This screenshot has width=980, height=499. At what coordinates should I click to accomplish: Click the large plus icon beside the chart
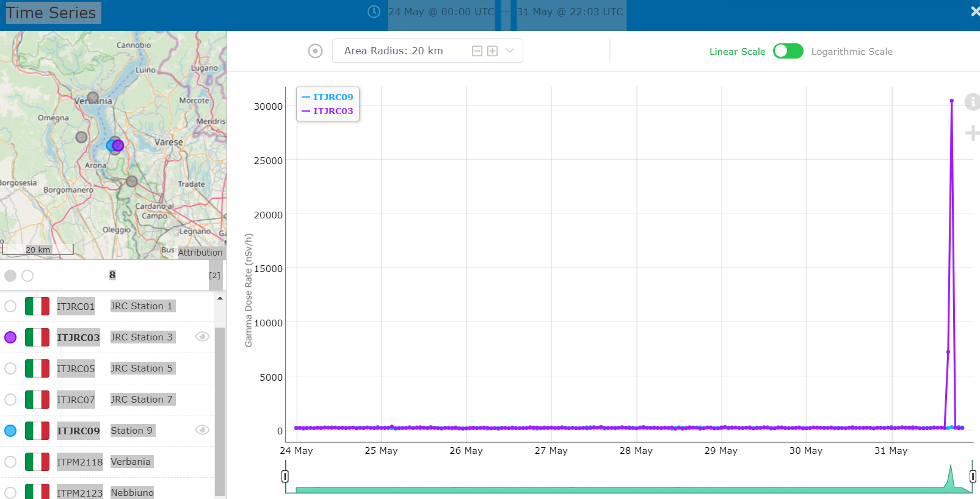click(971, 133)
